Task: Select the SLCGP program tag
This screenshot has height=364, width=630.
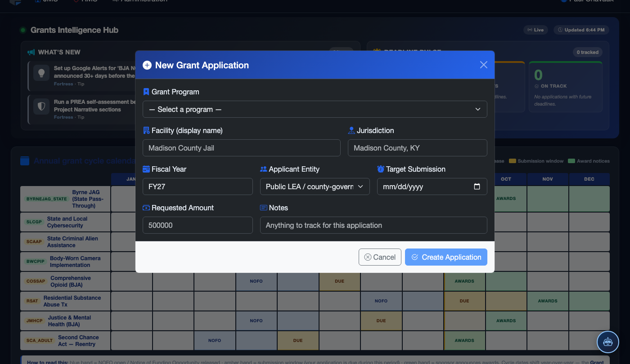Action: point(34,222)
